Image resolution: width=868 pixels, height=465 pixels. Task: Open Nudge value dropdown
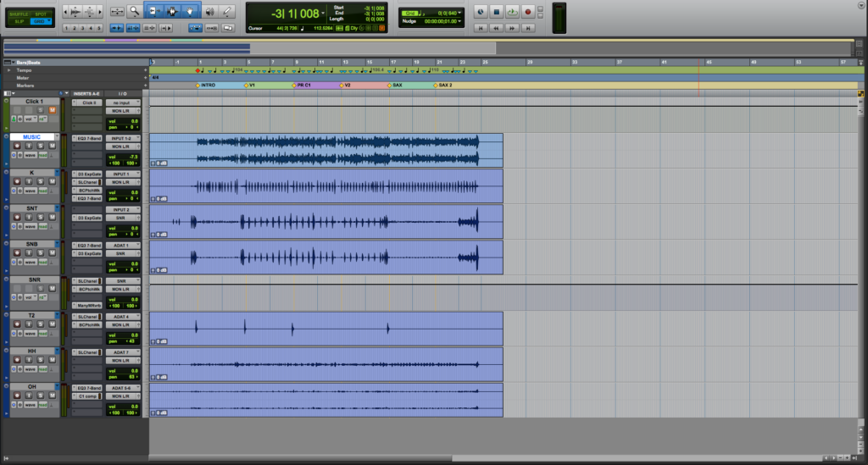[x=459, y=21]
